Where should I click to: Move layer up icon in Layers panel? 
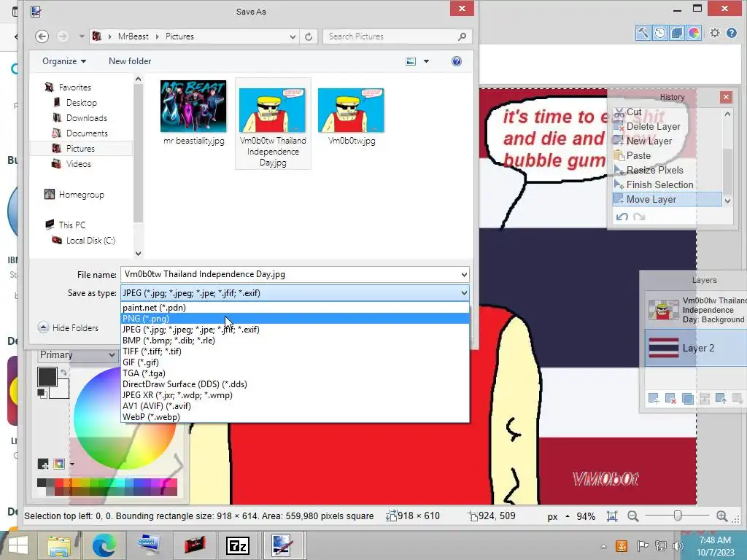tap(721, 399)
